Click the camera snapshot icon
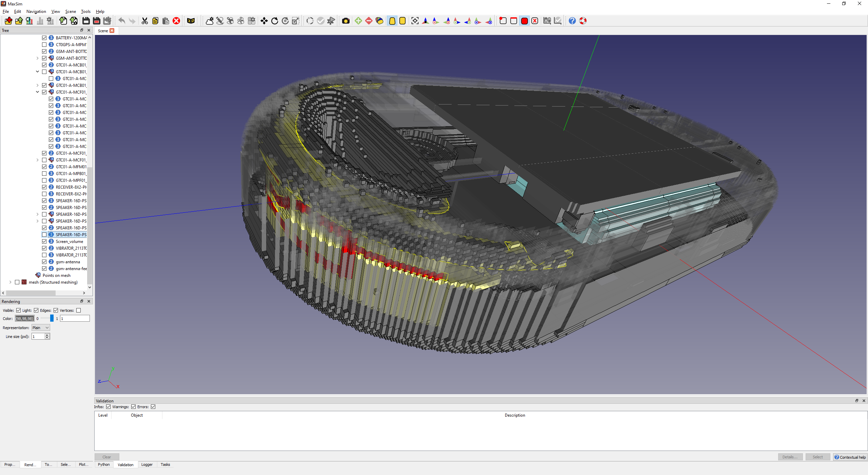This screenshot has height=475, width=868. tap(346, 21)
